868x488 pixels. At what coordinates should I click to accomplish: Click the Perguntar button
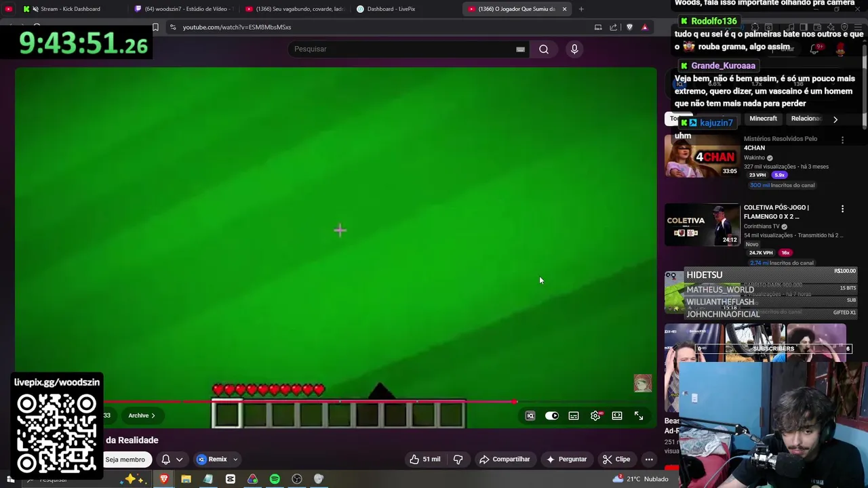coord(566,460)
